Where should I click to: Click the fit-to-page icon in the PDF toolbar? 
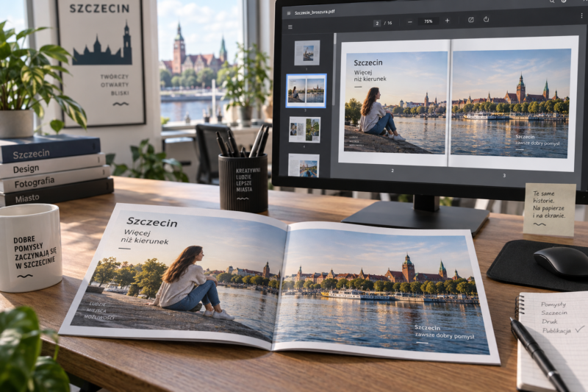pos(471,20)
